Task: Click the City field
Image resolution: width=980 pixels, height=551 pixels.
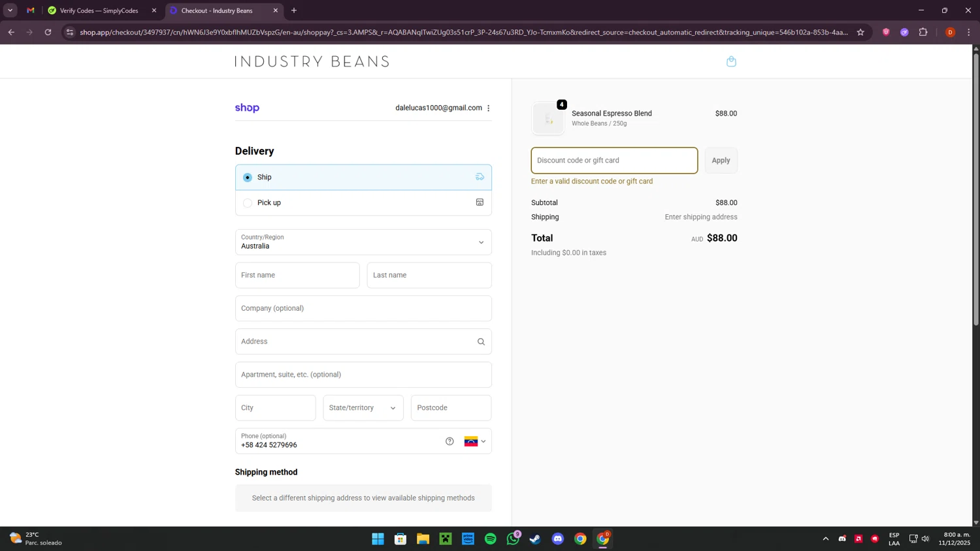Action: pyautogui.click(x=275, y=408)
